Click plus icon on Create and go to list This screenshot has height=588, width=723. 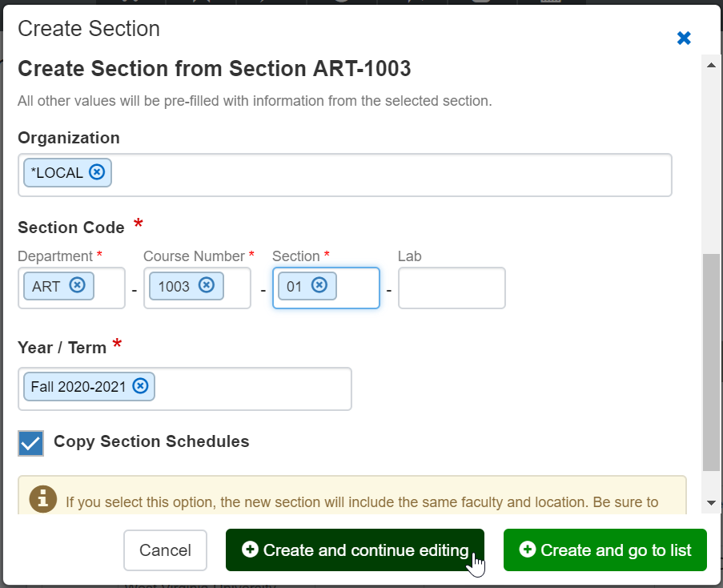pos(527,550)
